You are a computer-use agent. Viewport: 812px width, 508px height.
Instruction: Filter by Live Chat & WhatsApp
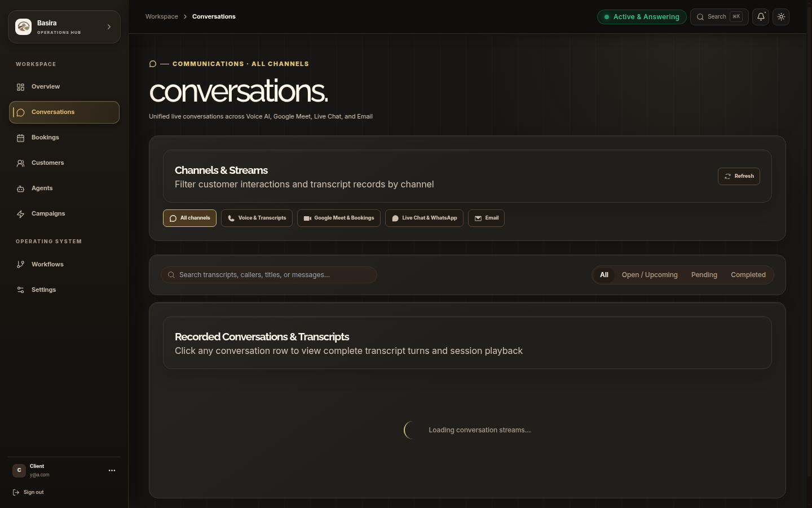tap(424, 218)
